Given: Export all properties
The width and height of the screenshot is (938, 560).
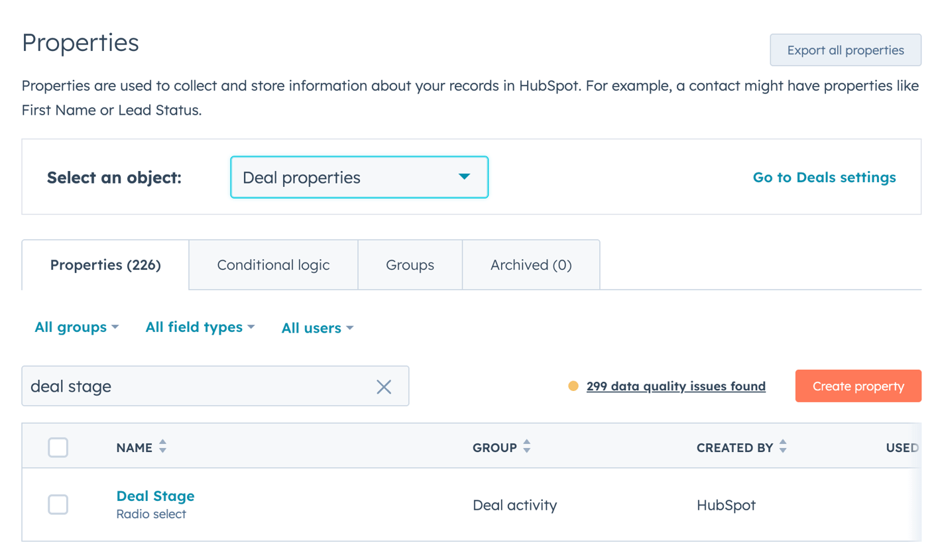Looking at the screenshot, I should (845, 50).
